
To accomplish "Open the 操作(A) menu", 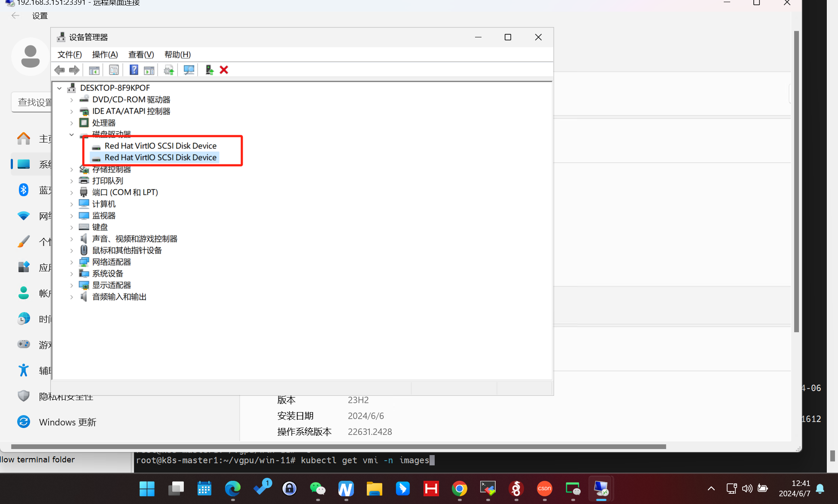I will pyautogui.click(x=105, y=55).
